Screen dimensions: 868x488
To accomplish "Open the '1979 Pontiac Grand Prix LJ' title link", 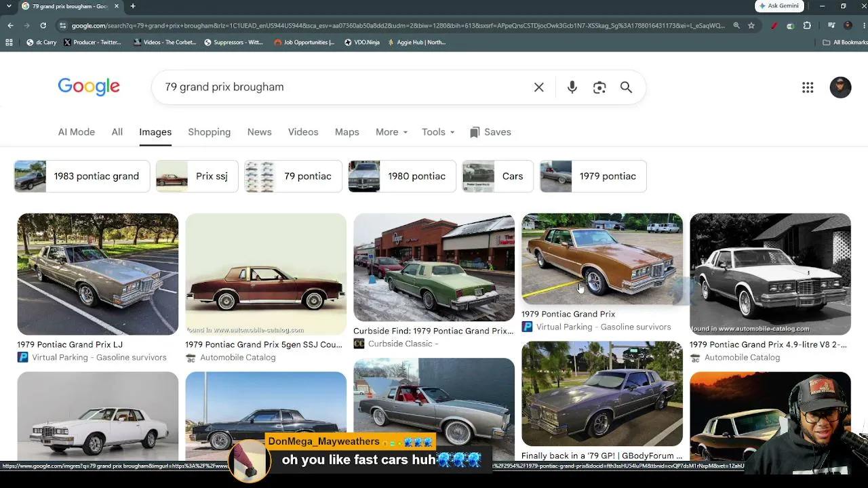I will 70,344.
